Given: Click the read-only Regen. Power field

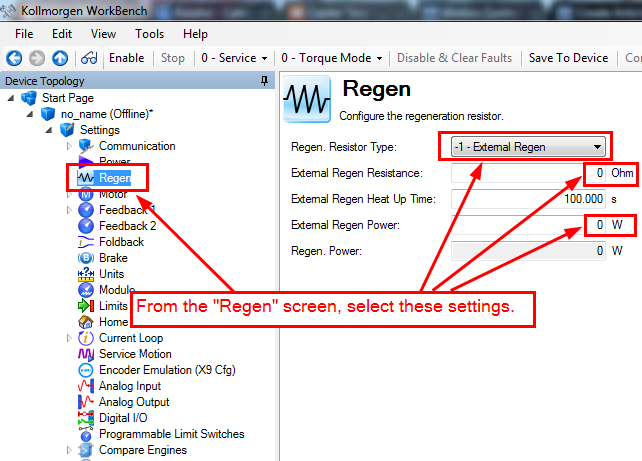Looking at the screenshot, I should pyautogui.click(x=528, y=251).
